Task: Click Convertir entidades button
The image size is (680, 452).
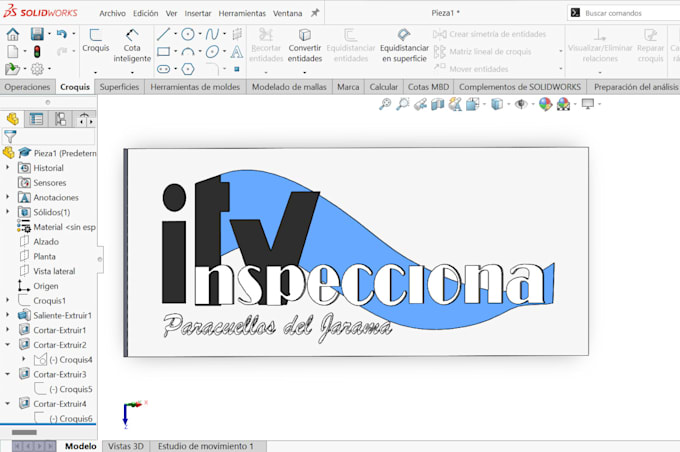Action: point(305,46)
